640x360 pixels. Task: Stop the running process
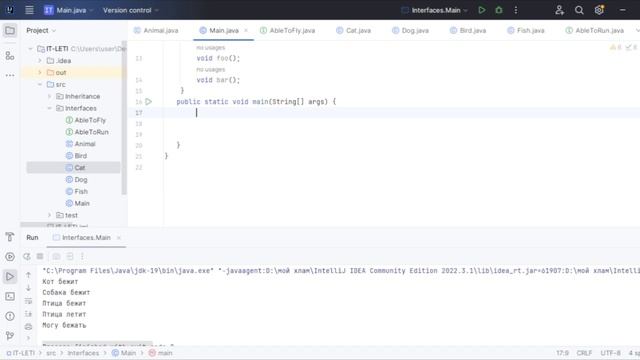tap(40, 256)
